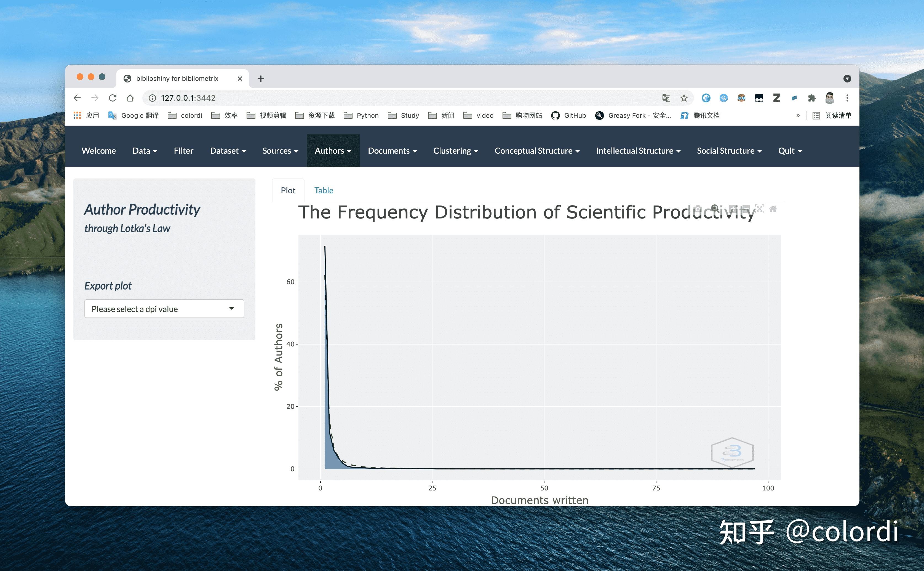Image resolution: width=924 pixels, height=571 pixels.
Task: Reset axes with the home icon
Action: pyautogui.click(x=773, y=209)
